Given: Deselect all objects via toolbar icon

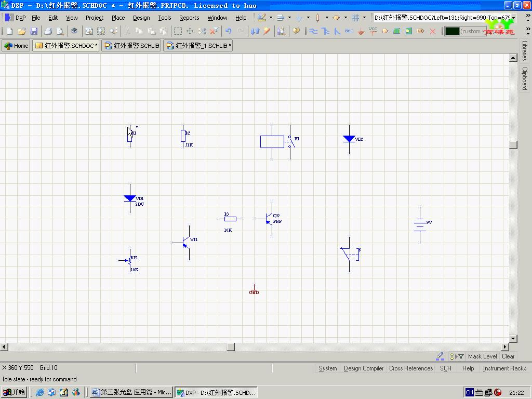Looking at the screenshot, I should [202, 31].
